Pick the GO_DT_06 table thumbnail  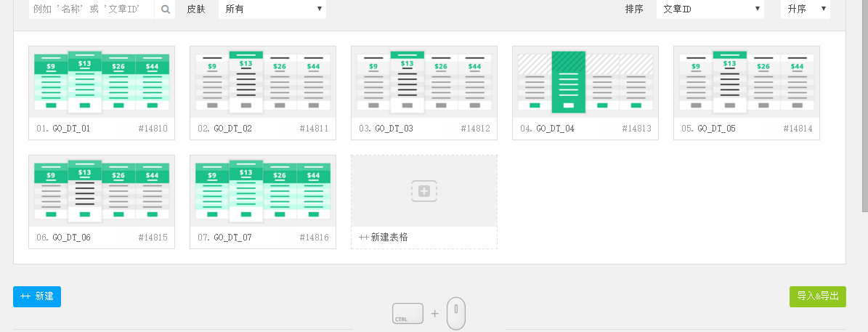(102, 191)
